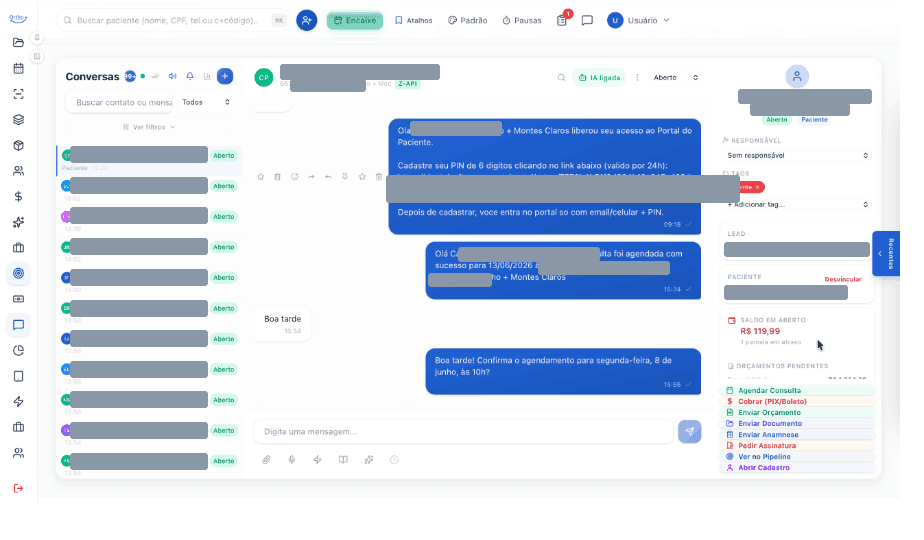Open the sparkles AI icon in the left sidebar

pos(18,222)
